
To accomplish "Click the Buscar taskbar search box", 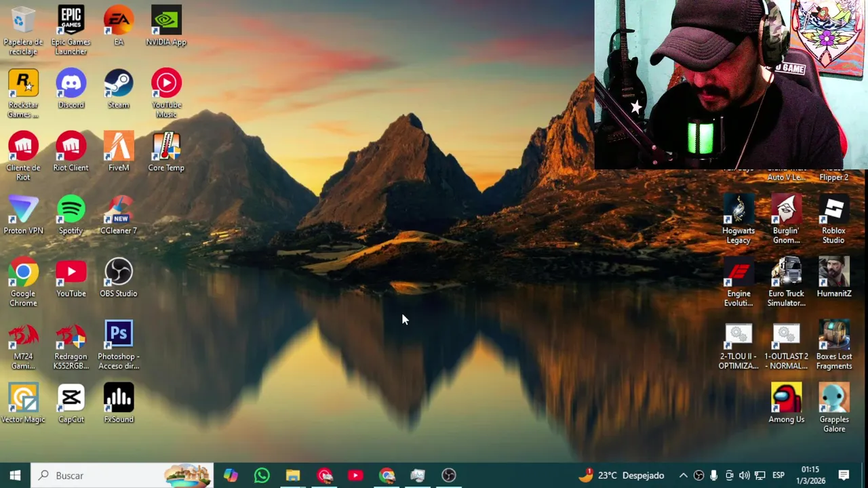I will tap(123, 475).
